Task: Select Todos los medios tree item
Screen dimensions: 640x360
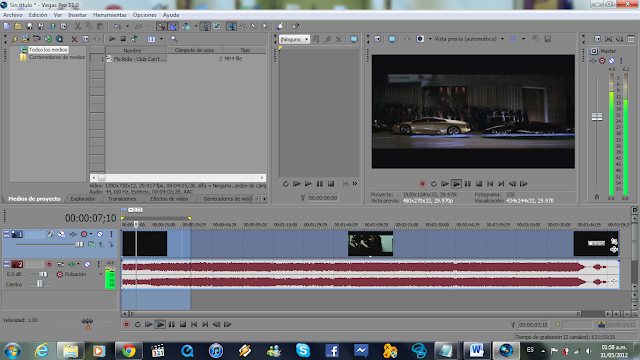Action: (48, 49)
